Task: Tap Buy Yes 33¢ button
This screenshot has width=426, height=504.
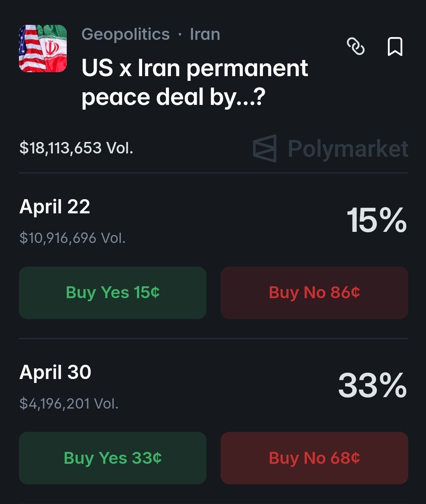Action: [113, 458]
